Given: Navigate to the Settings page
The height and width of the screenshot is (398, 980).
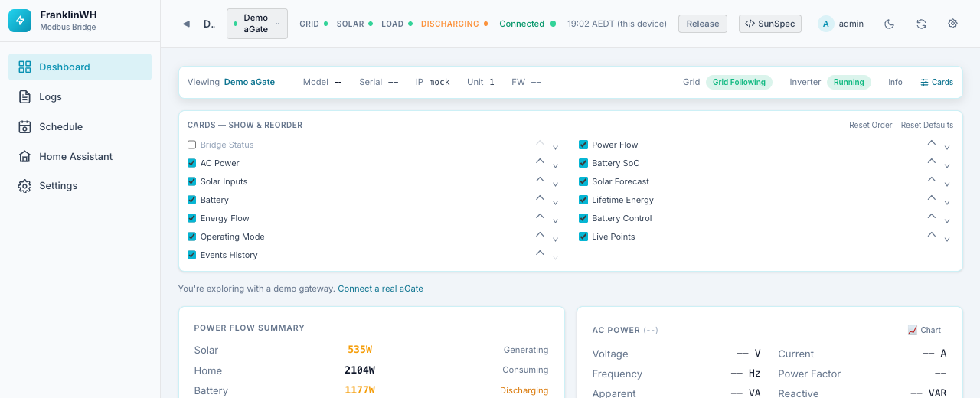Looking at the screenshot, I should point(80,185).
